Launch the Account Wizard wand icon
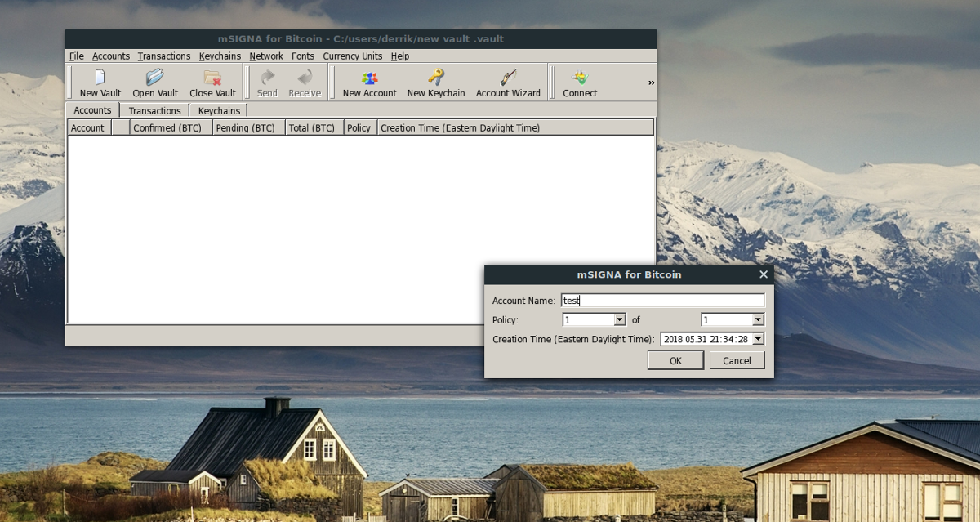 tap(508, 78)
